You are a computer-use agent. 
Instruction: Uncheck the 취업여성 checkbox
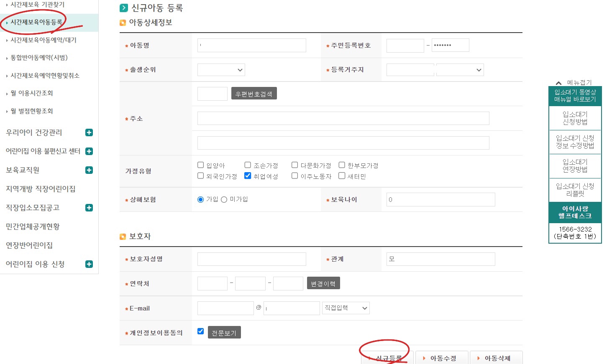point(248,176)
